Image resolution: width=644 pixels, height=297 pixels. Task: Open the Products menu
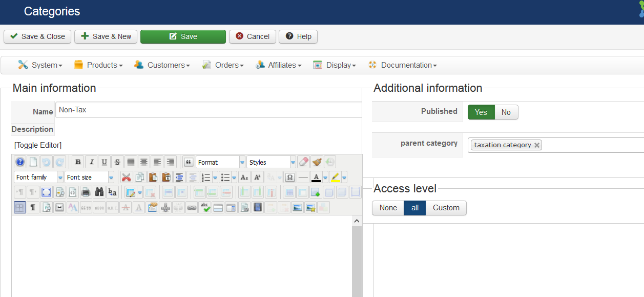tap(99, 65)
